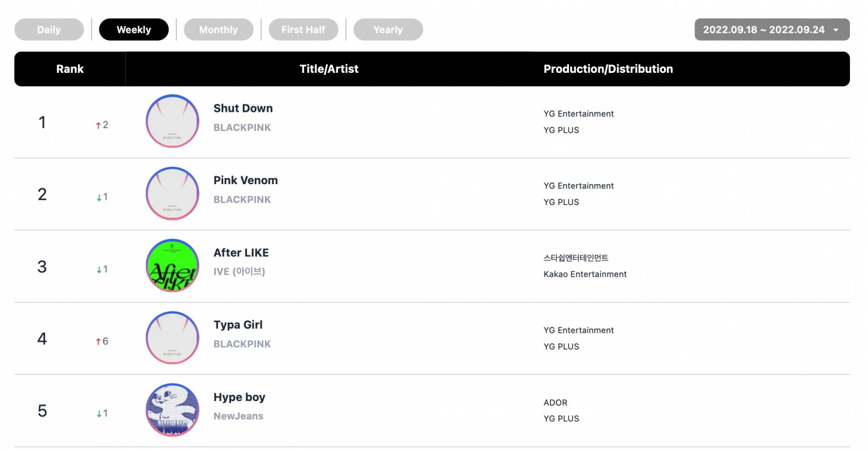Open the First Half chart tab
The height and width of the screenshot is (453, 868).
[303, 30]
